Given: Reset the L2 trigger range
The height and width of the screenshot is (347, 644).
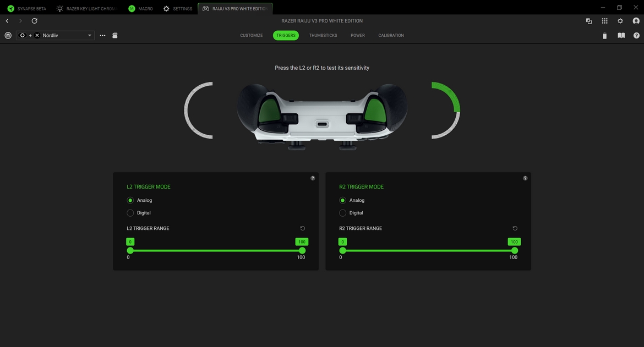Looking at the screenshot, I should pos(302,228).
